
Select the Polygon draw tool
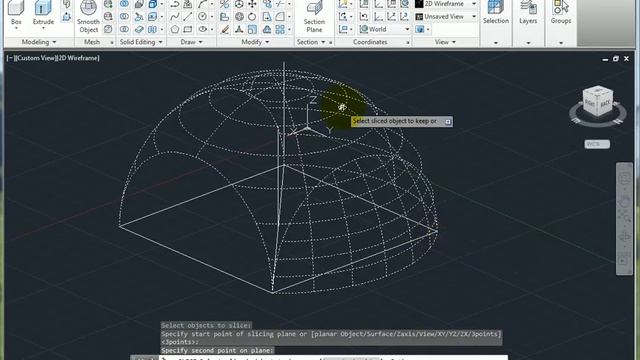coord(175,29)
